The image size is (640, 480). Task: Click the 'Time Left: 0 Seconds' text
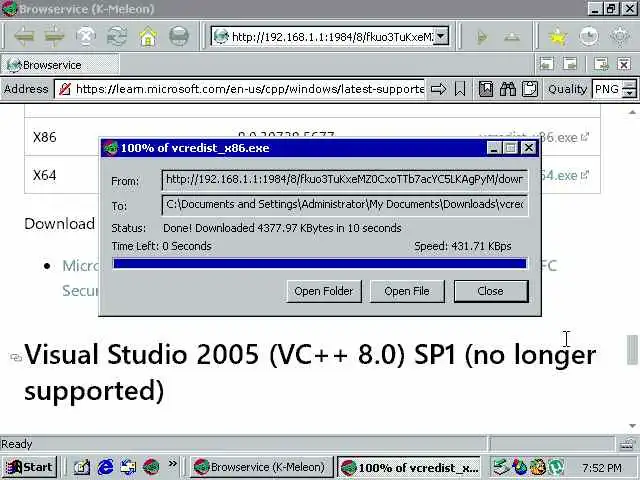coord(162,246)
